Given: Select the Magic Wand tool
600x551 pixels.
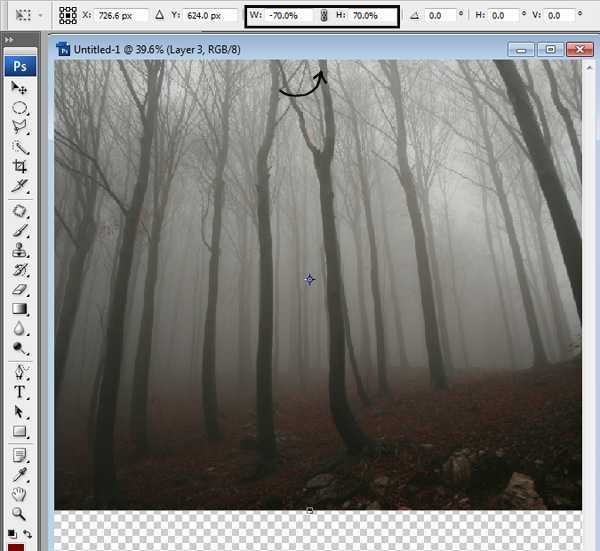Looking at the screenshot, I should click(x=19, y=148).
